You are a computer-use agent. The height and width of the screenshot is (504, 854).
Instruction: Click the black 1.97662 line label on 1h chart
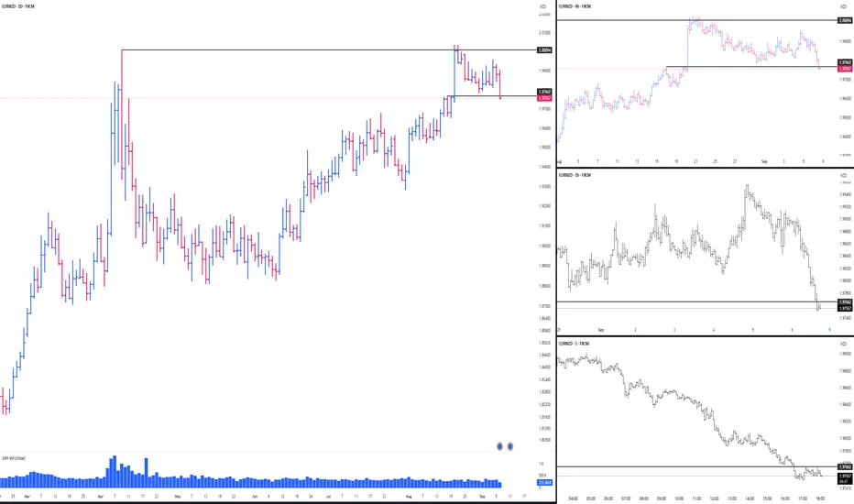[845, 301]
